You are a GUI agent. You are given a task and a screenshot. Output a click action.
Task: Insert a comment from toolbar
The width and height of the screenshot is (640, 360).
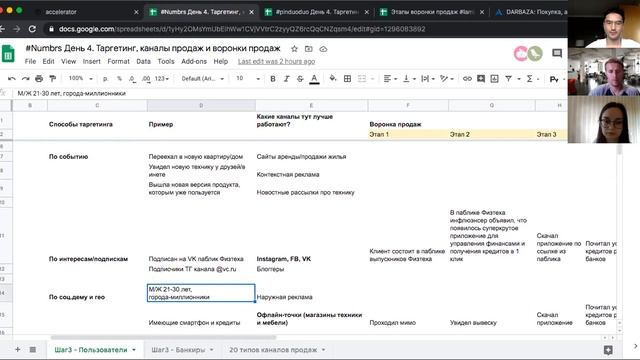(481, 78)
